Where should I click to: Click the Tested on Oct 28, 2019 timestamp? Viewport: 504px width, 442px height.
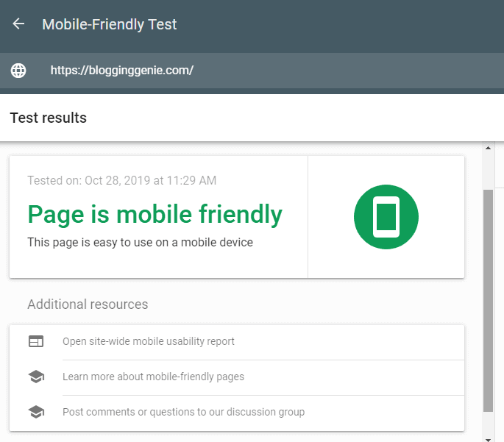122,180
